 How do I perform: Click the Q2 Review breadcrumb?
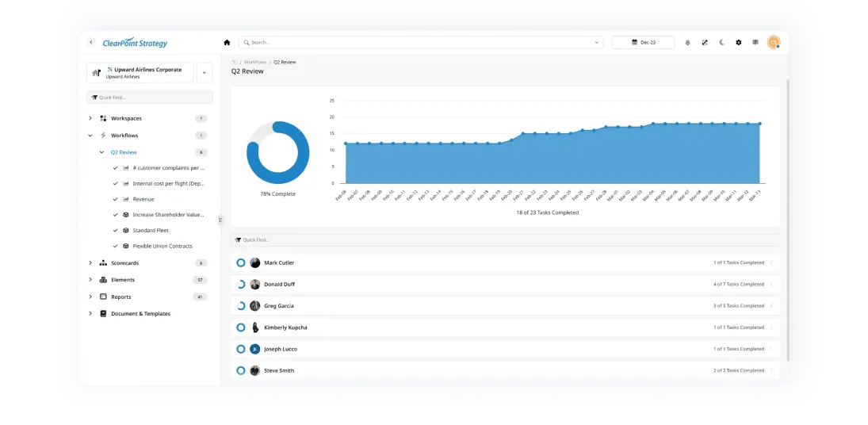(285, 62)
